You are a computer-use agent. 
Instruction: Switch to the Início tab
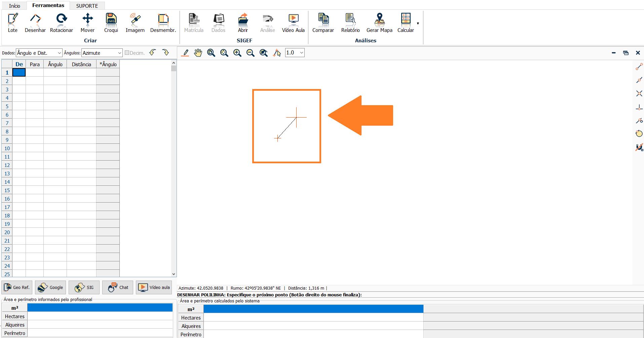(x=14, y=6)
